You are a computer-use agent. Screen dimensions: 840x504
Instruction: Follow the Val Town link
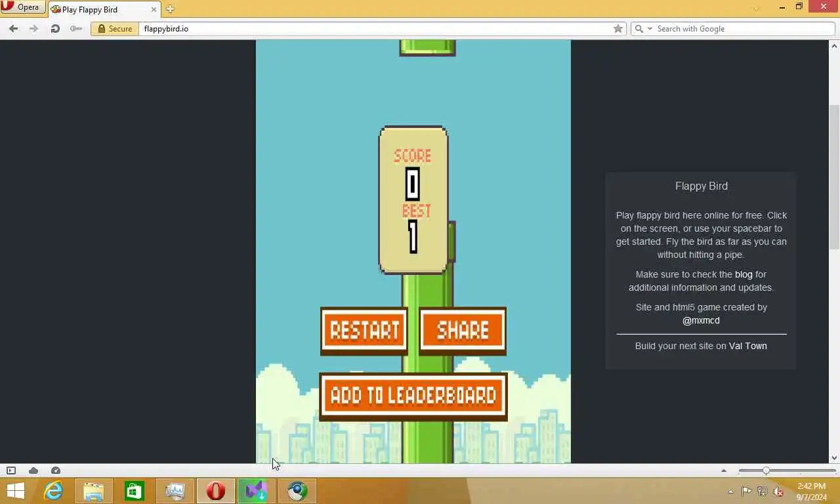pyautogui.click(x=747, y=346)
